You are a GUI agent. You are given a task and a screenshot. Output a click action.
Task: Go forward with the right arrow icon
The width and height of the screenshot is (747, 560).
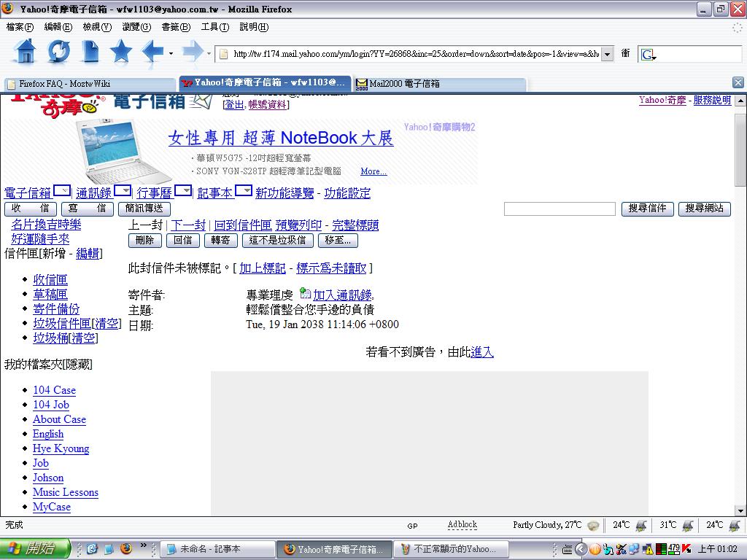coord(193,52)
